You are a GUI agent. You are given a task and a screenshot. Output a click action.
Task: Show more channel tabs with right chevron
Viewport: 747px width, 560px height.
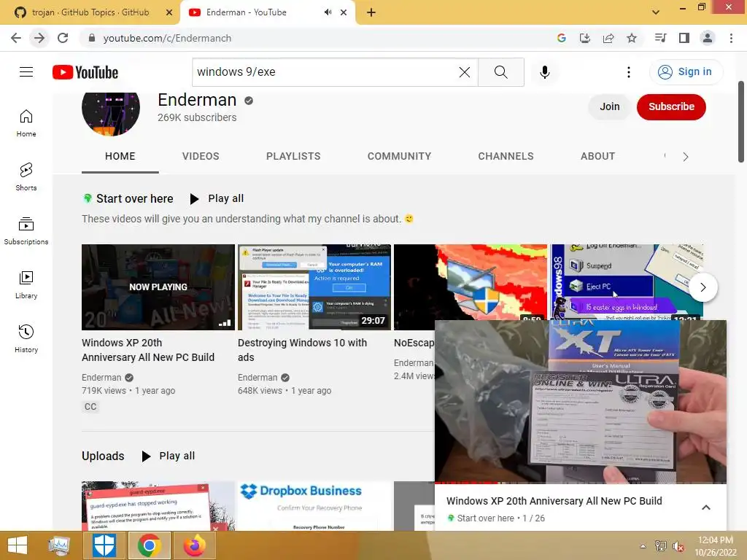686,157
